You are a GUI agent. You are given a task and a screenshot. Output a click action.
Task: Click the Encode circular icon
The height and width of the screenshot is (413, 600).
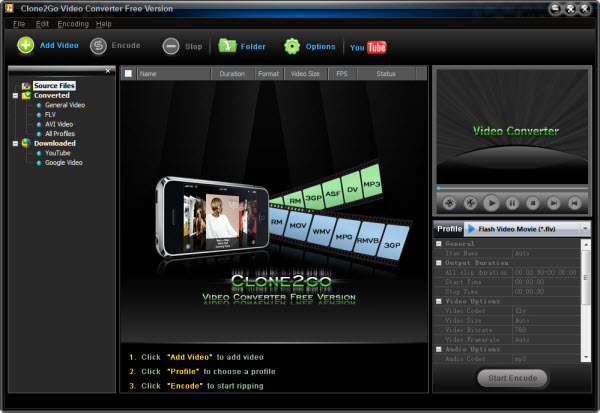click(98, 46)
